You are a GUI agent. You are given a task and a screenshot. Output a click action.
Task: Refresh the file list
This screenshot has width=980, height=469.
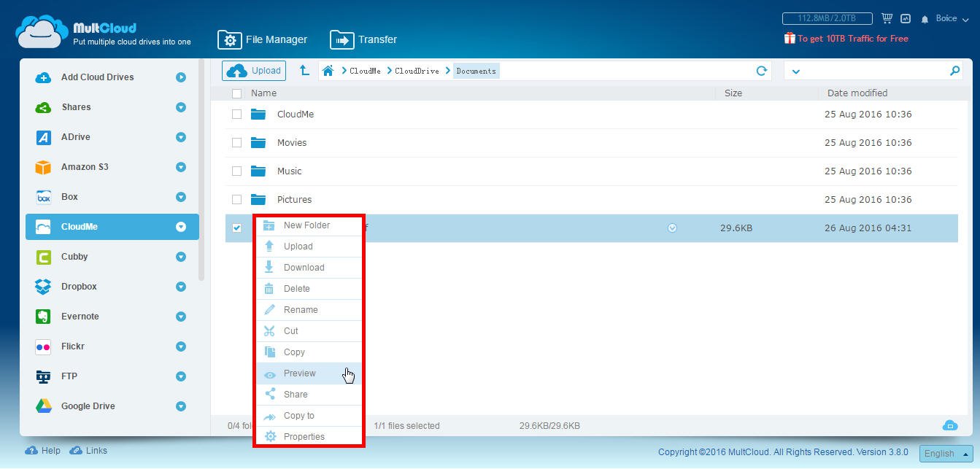tap(762, 71)
